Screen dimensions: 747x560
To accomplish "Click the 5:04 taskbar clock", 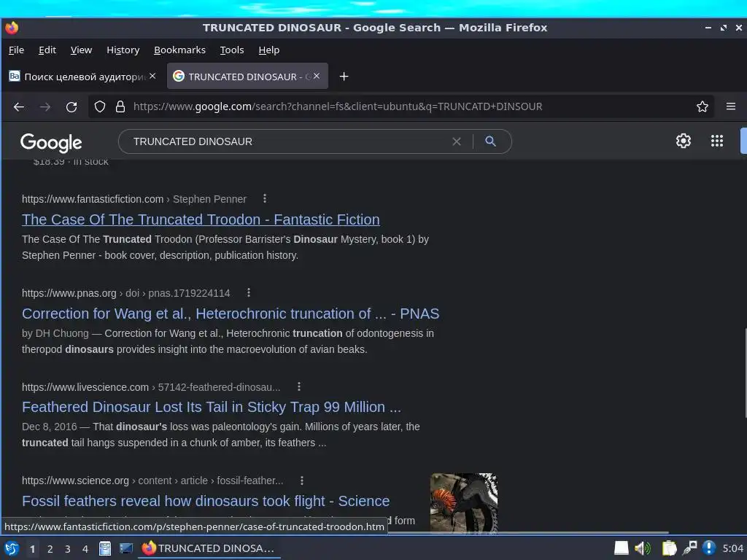I will (732, 548).
